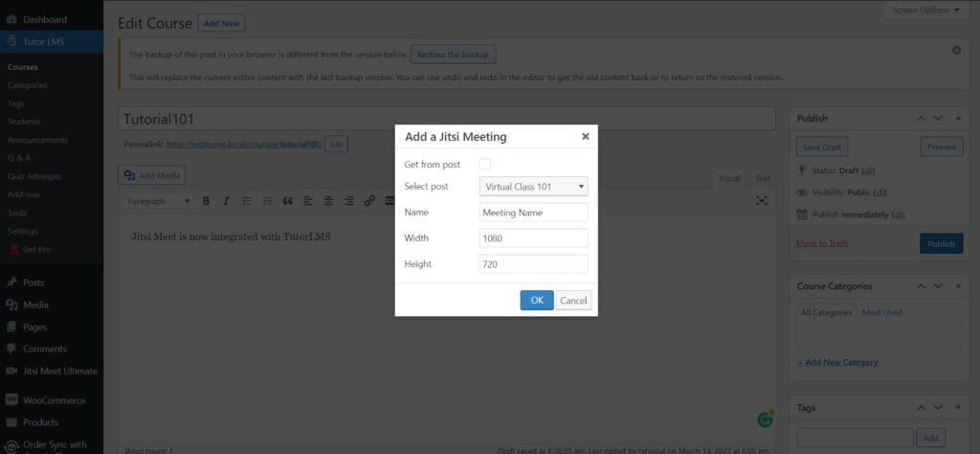980x454 pixels.
Task: Focus the Height field showing 720
Action: point(533,264)
